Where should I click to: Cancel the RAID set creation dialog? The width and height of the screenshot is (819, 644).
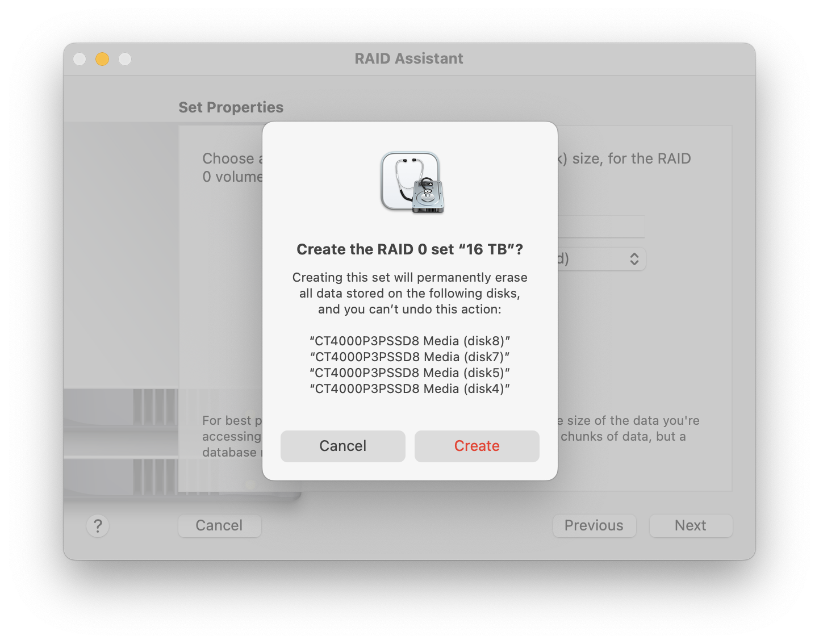[342, 446]
